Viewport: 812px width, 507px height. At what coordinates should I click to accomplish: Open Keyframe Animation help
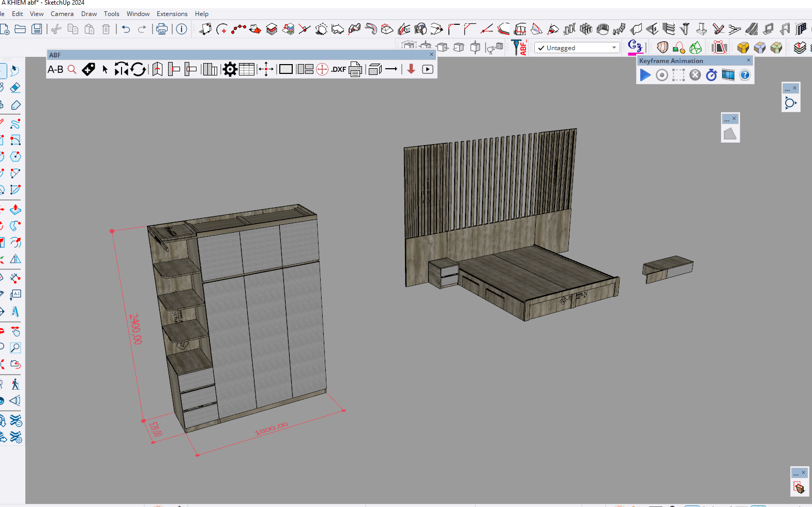[x=745, y=75]
